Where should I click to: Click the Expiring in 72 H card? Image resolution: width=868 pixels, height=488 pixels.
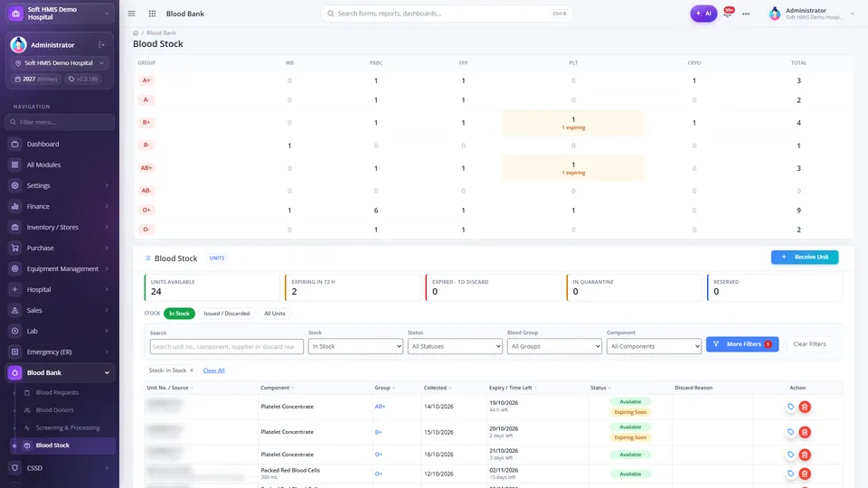353,287
